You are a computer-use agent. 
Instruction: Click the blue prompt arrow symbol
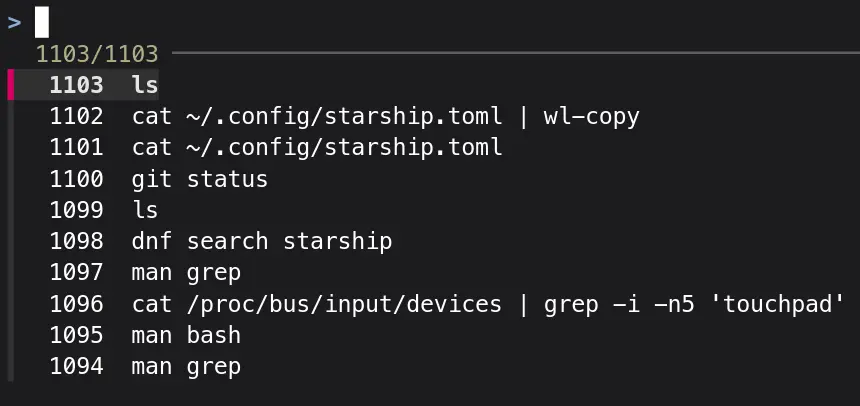(x=14, y=21)
